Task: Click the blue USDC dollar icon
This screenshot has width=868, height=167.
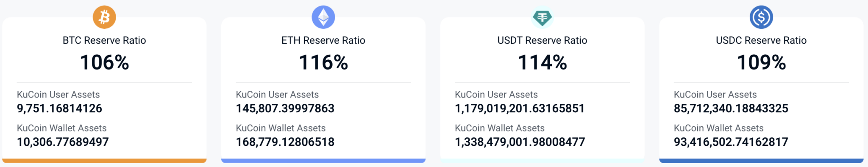Action: (x=761, y=17)
